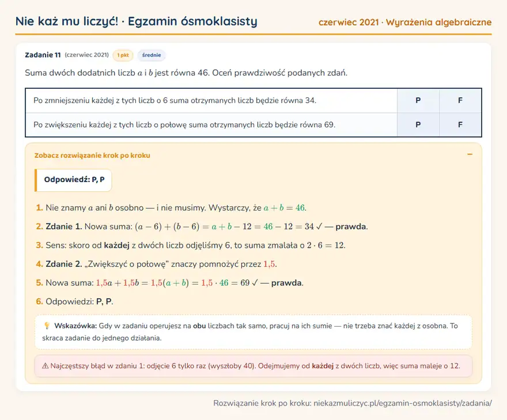Image resolution: width=507 pixels, height=420 pixels.
Task: Click the 'Wskazówka' hint box text
Action: tap(253, 332)
